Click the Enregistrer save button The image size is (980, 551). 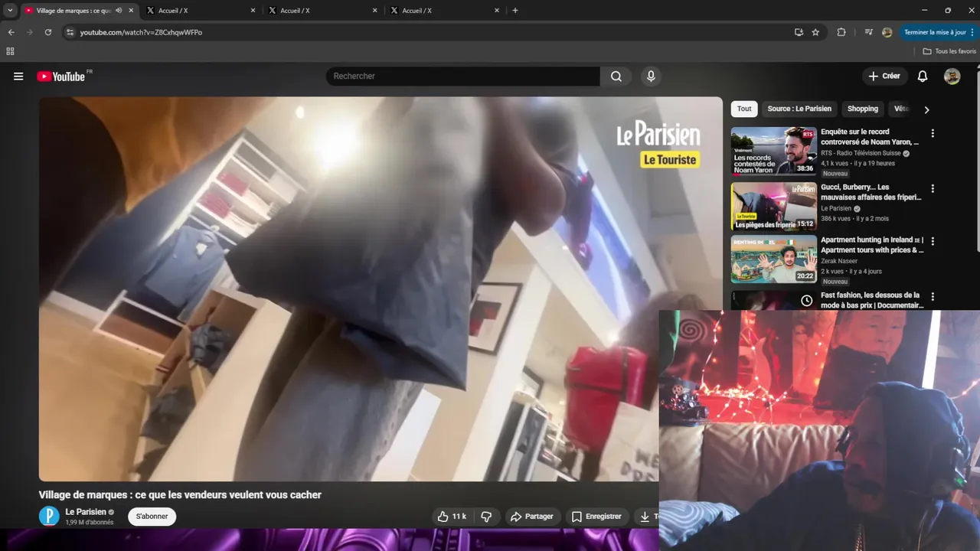[596, 517]
